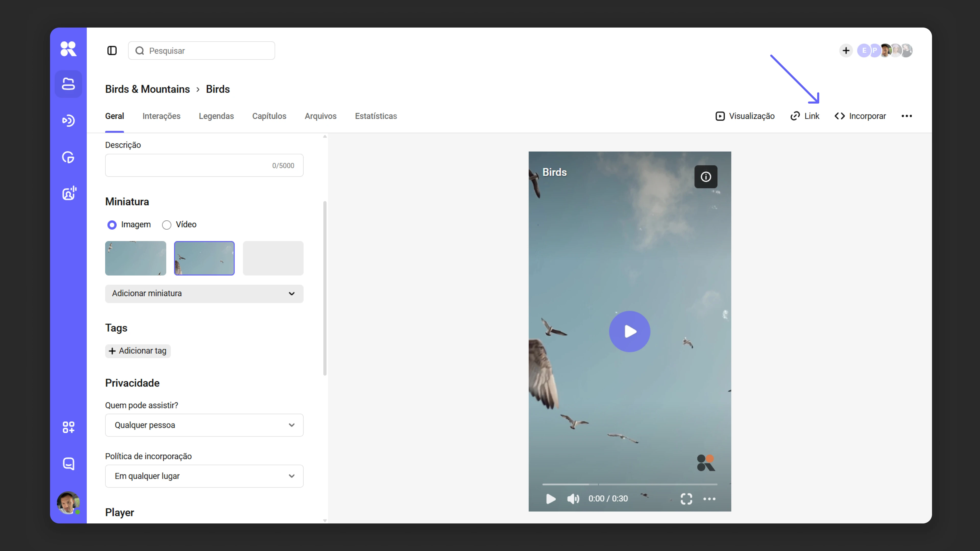This screenshot has width=980, height=551.
Task: Click the Link button
Action: click(x=805, y=116)
